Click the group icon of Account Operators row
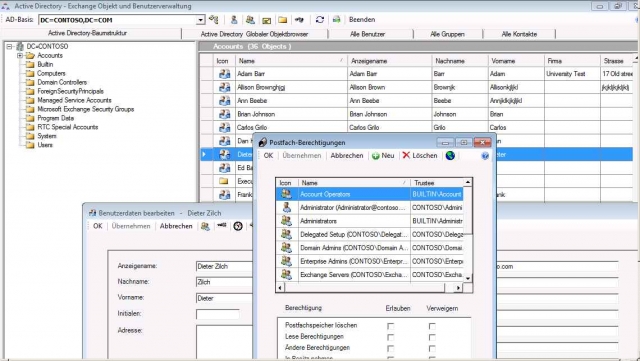Screen dimensions: 640x361 click(x=287, y=194)
